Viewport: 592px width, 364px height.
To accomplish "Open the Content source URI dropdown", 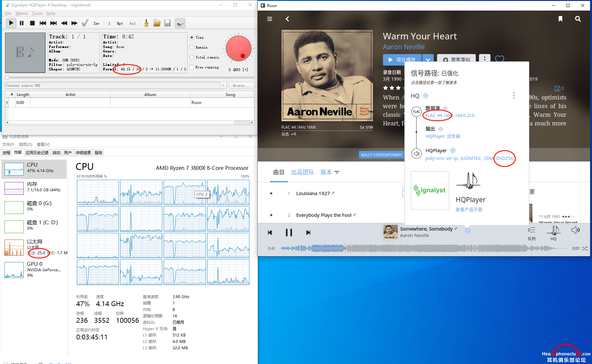I will 223,85.
